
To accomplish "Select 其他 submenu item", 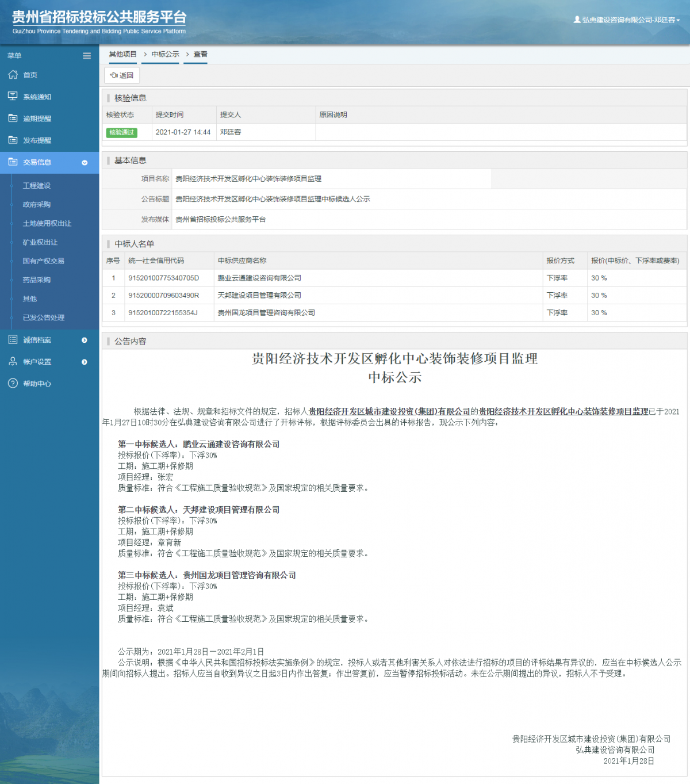I will click(x=30, y=299).
